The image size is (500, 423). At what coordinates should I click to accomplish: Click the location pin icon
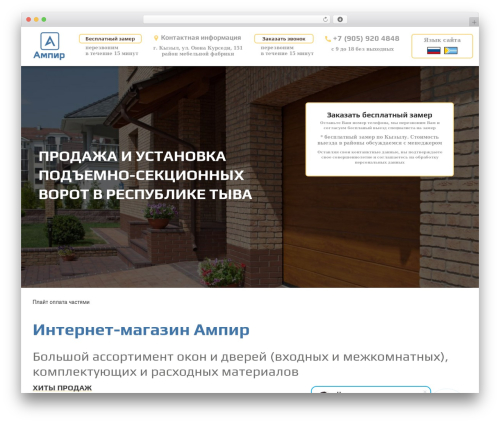(x=156, y=38)
